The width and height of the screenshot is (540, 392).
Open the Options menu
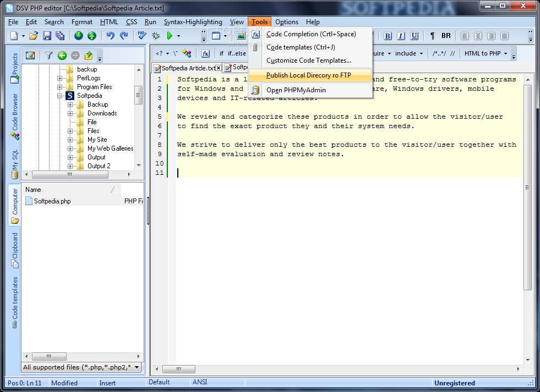(x=287, y=22)
